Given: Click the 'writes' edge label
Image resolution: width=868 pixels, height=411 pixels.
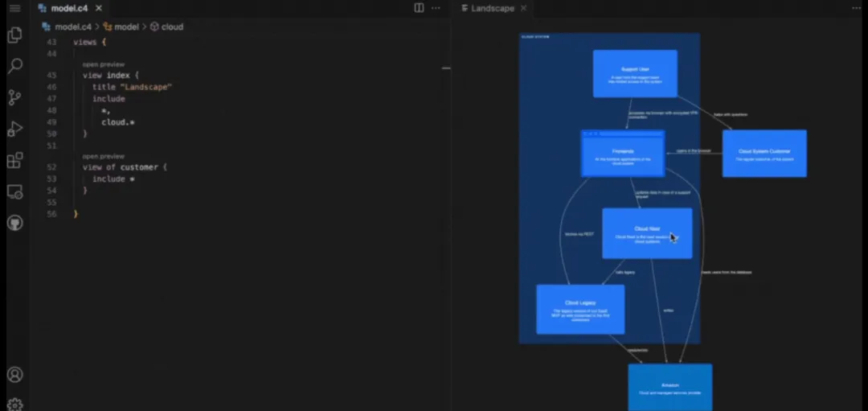Looking at the screenshot, I should 668,310.
